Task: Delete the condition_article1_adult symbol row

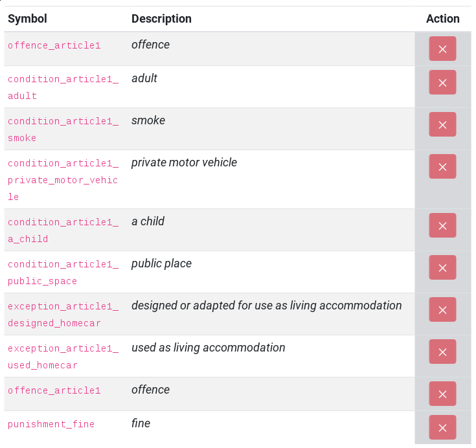Action: [442, 83]
